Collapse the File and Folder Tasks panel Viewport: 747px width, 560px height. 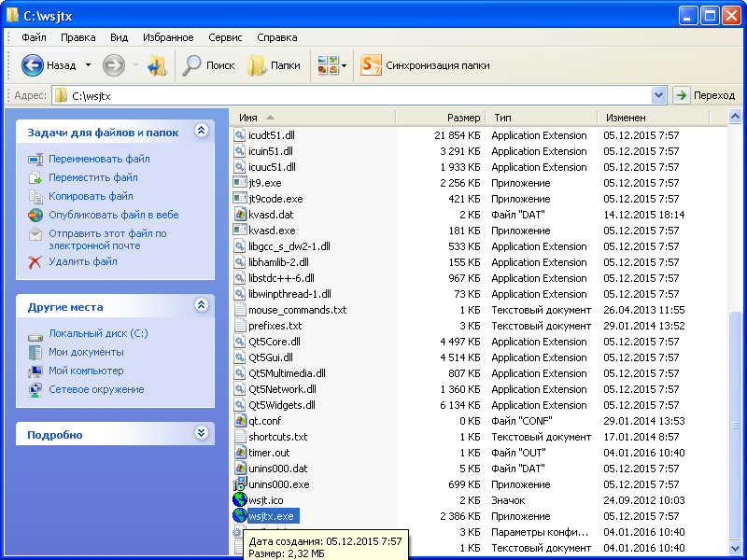click(200, 132)
